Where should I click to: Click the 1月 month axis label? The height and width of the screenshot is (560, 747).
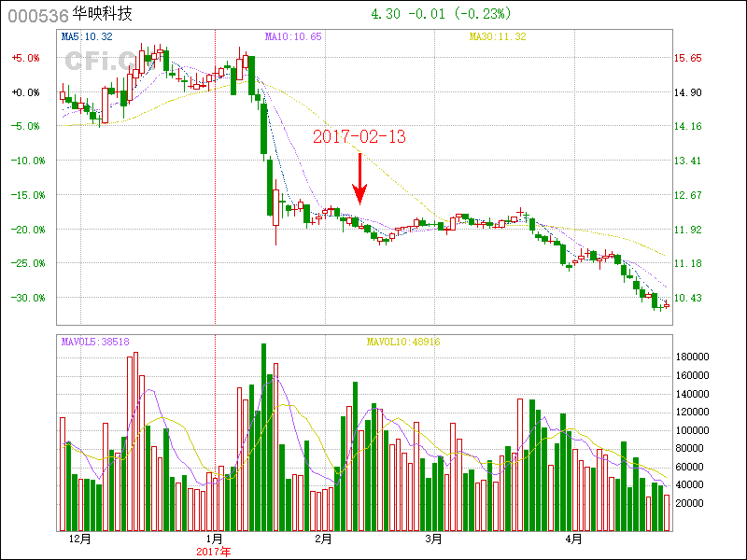[215, 539]
